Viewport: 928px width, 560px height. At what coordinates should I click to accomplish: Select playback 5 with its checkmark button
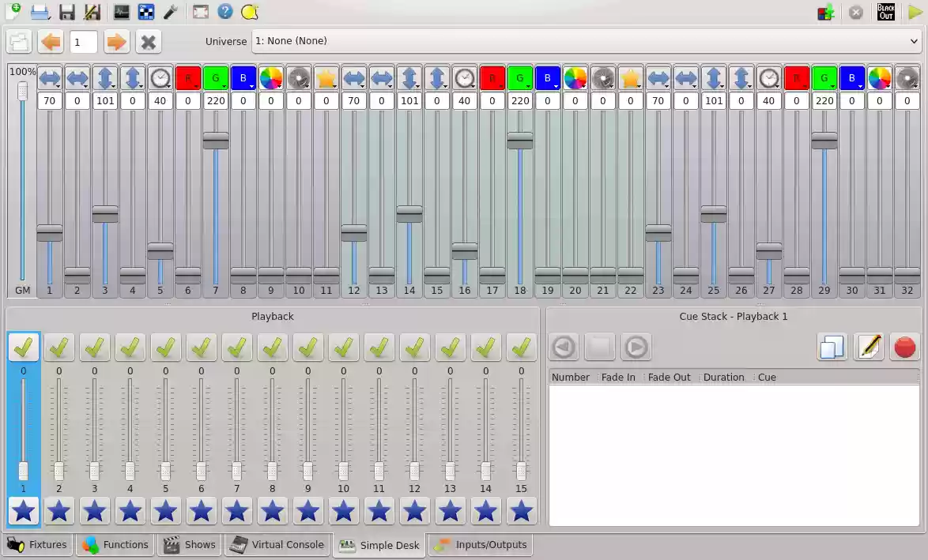[166, 347]
